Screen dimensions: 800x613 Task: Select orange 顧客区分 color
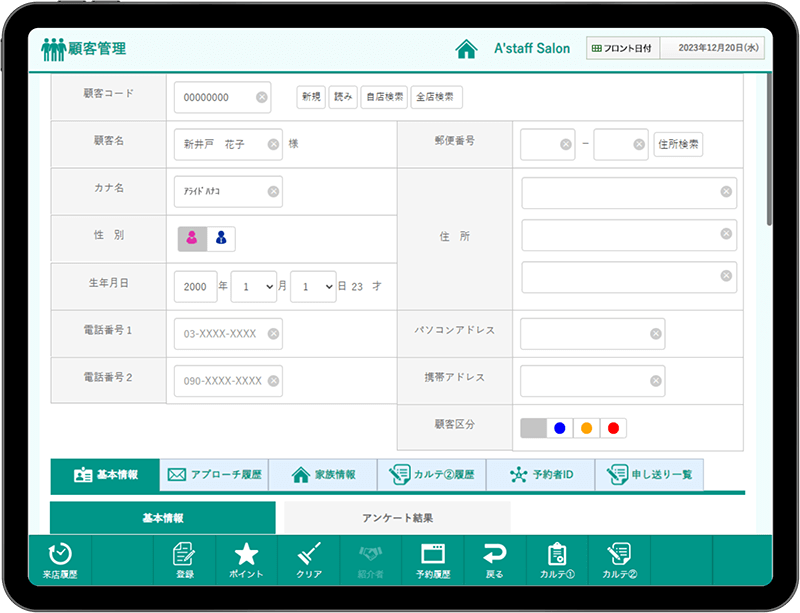pyautogui.click(x=587, y=428)
